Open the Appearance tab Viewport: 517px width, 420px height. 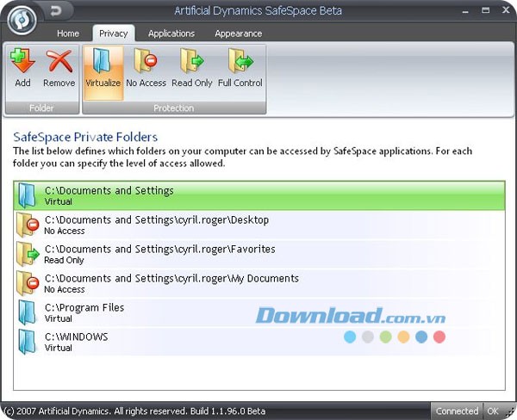pos(238,34)
